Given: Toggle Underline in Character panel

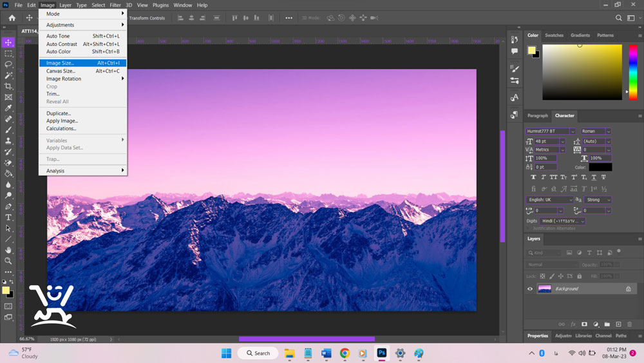Looking at the screenshot, I should (594, 177).
